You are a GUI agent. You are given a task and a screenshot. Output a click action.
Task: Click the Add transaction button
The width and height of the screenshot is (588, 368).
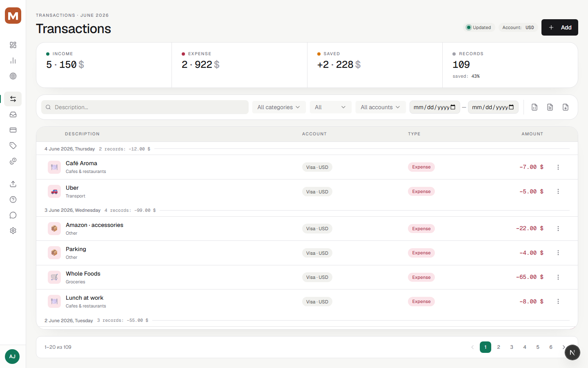(x=560, y=27)
